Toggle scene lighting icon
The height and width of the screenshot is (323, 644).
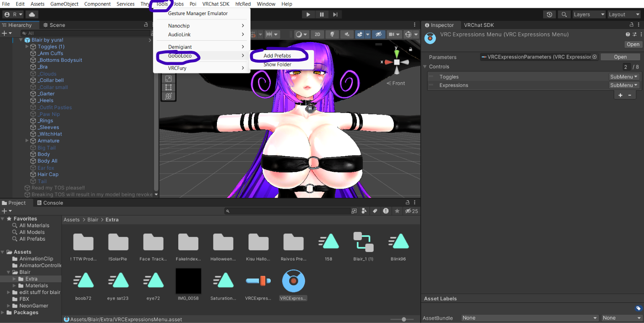[x=333, y=34]
